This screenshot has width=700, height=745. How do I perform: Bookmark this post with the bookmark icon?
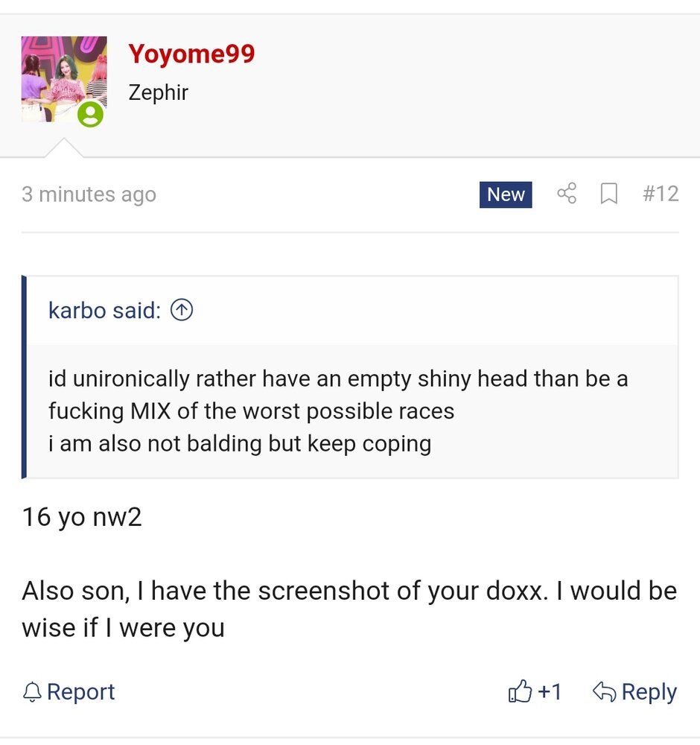click(609, 194)
